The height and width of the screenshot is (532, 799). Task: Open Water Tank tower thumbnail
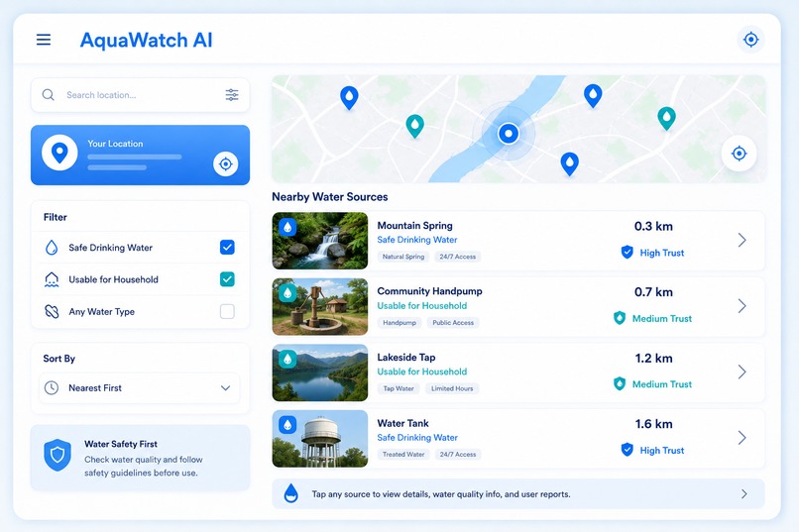tap(320, 438)
